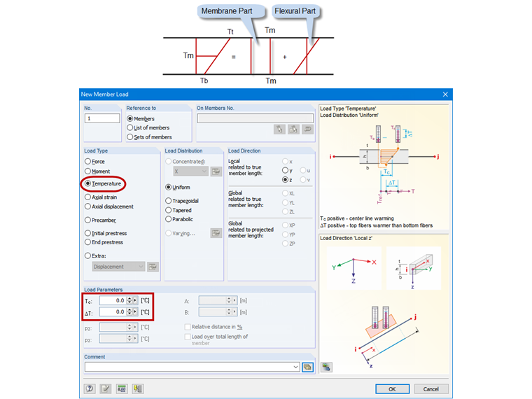Adjust the Tc spinner value
Image resolution: width=532 pixels, height=399 pixels.
129,300
